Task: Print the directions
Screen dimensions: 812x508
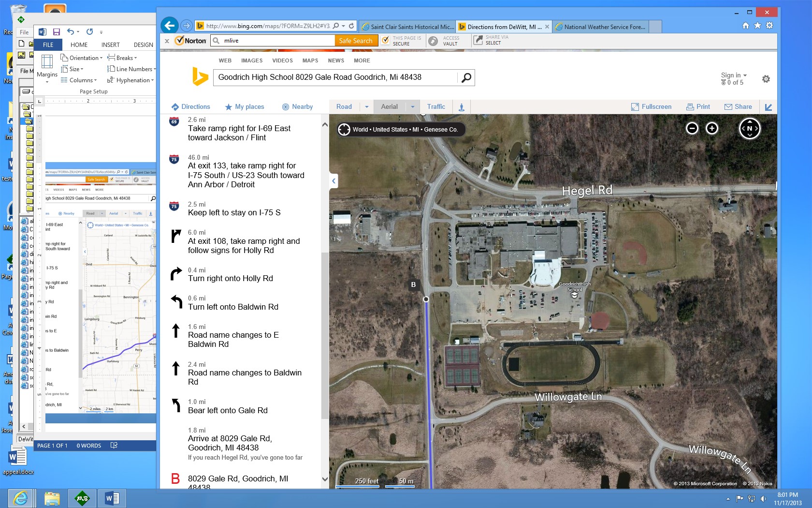Action: coord(698,107)
